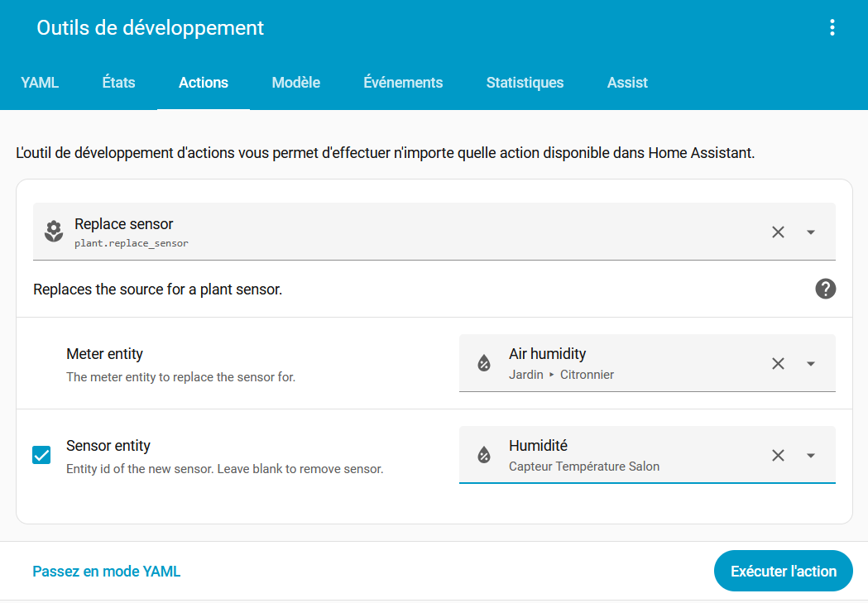Expand the Meter entity dropdown arrow
The width and height of the screenshot is (868, 603).
pyautogui.click(x=811, y=363)
